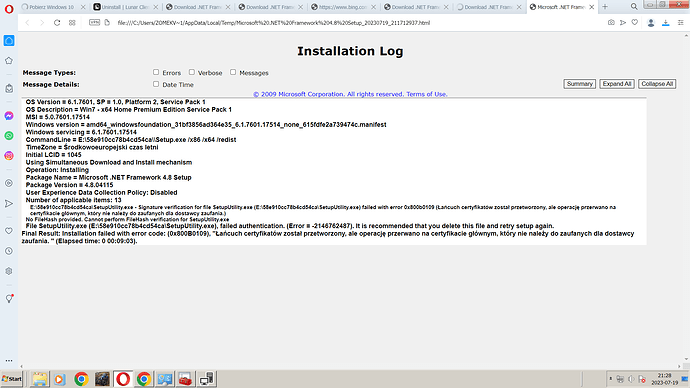Screen dimensions: 690x388
Task: Close the bing.com tab
Action: pos(373,7)
